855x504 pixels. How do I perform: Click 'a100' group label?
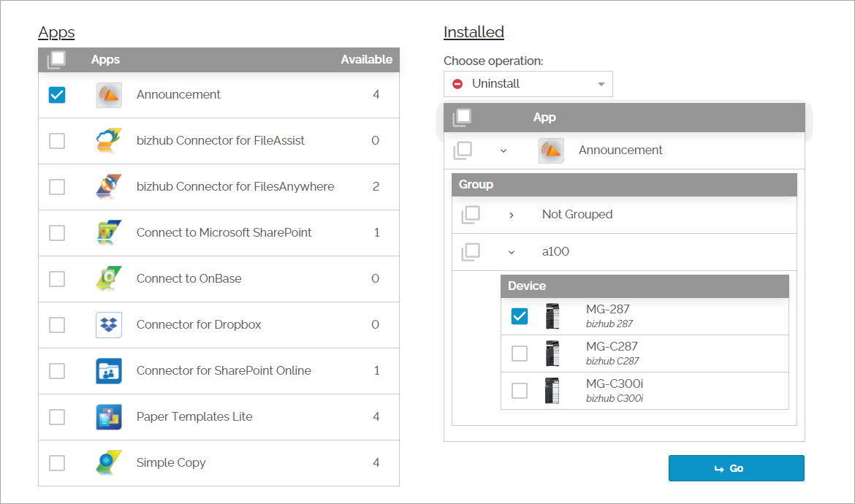(555, 252)
